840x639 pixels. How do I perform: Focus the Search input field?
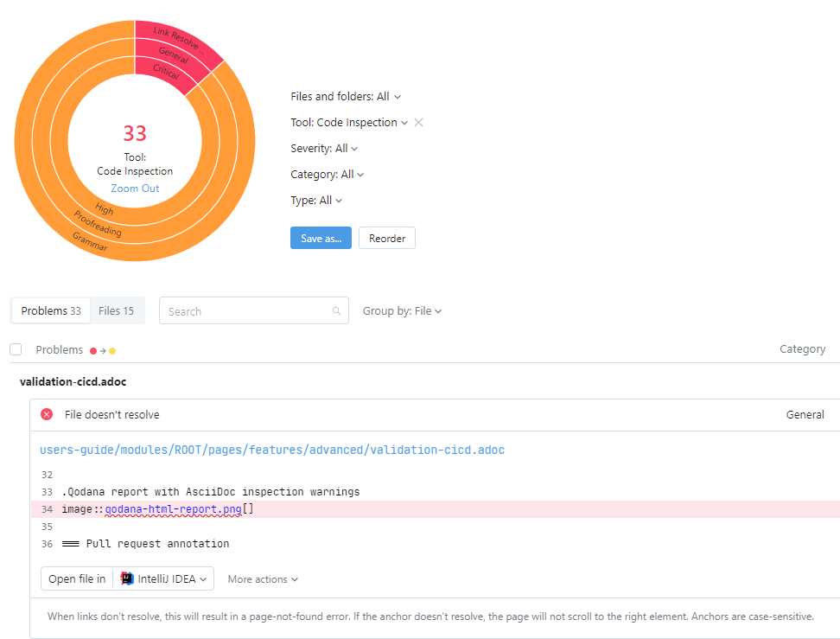(x=254, y=311)
